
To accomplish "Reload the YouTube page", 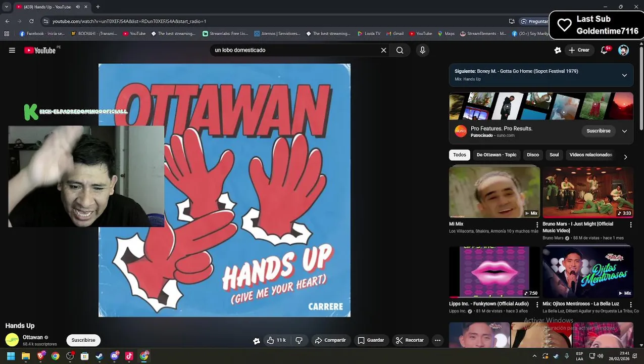I will [31, 21].
